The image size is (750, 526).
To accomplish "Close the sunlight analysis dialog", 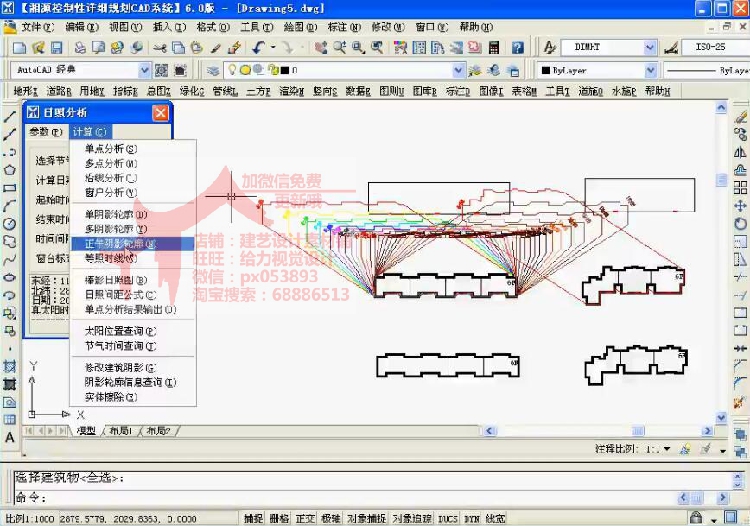I will (x=160, y=113).
